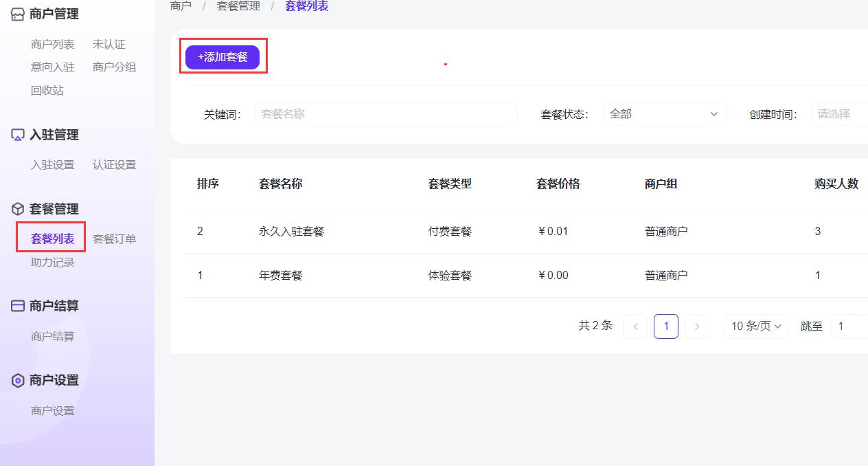The image size is (868, 466).
Task: Open the 10条/页 page size dropdown
Action: (x=757, y=326)
